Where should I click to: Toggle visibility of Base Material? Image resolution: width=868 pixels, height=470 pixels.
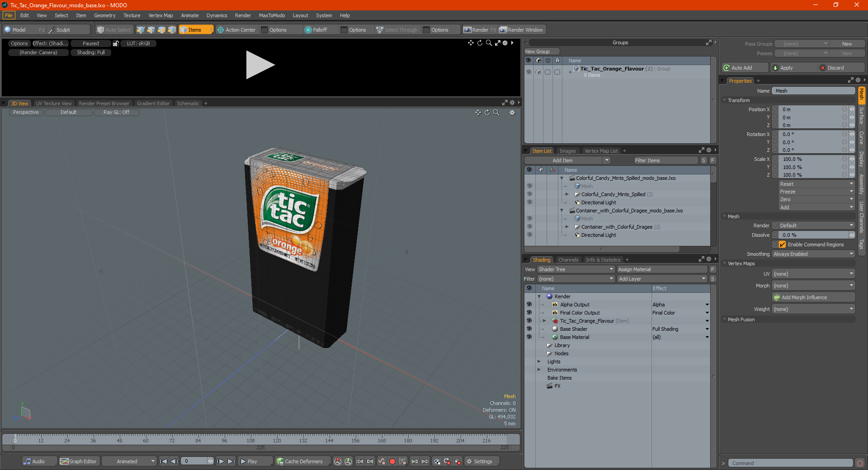529,337
